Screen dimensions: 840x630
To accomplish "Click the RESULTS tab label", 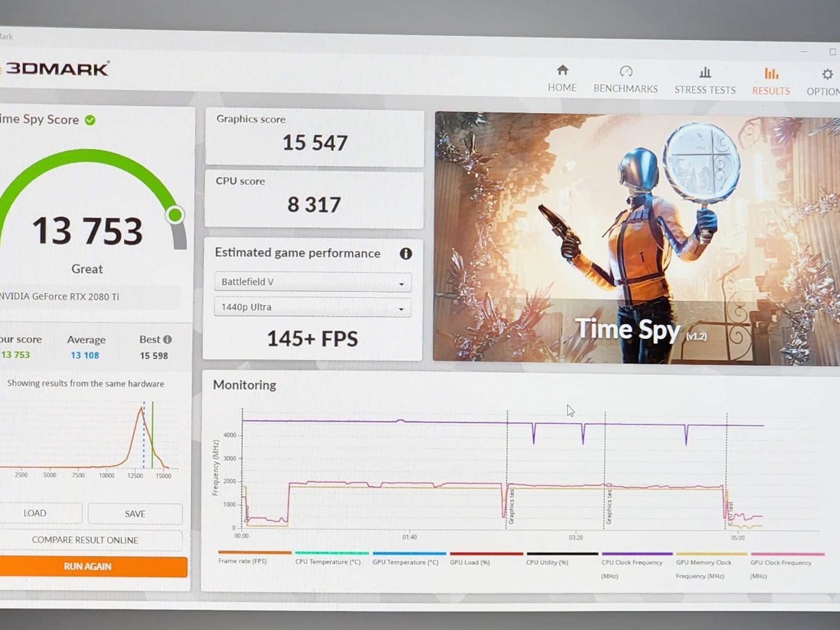I will click(x=771, y=91).
